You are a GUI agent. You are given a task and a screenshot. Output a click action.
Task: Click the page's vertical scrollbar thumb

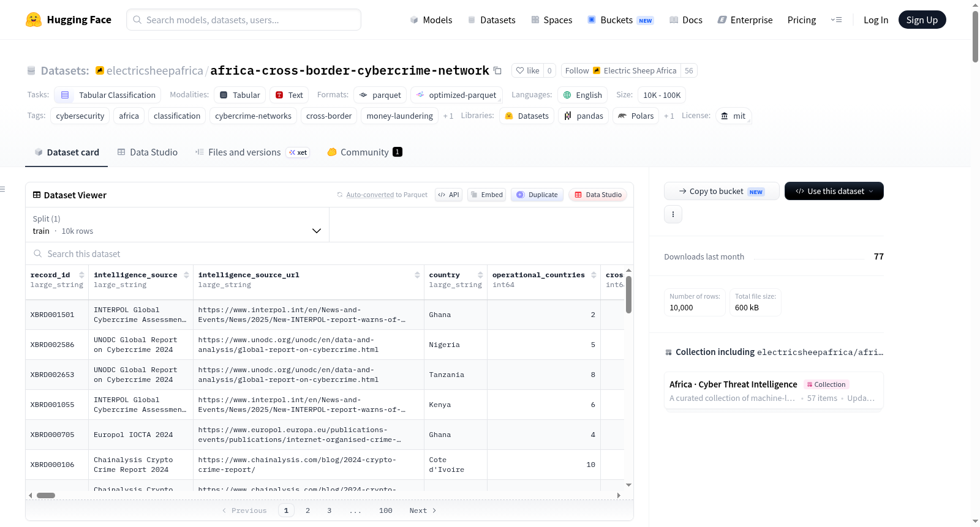click(975, 37)
